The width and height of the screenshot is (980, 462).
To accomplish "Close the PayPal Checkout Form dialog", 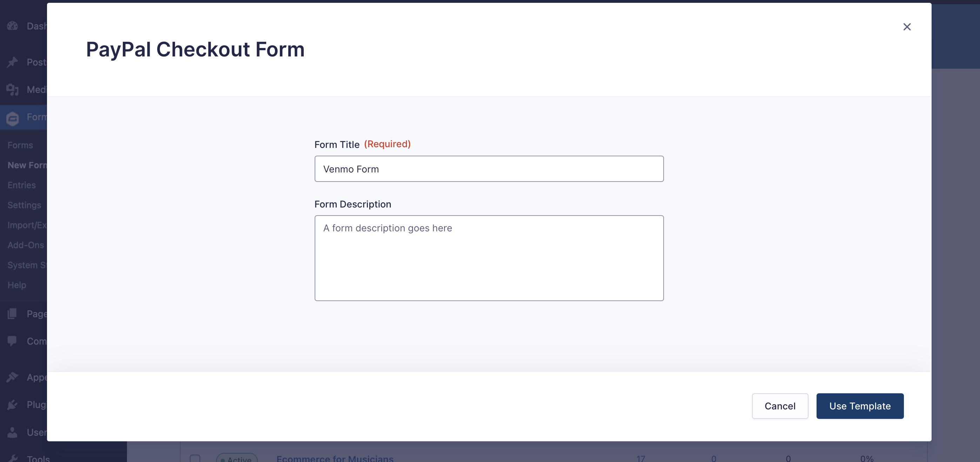I will coord(907,27).
